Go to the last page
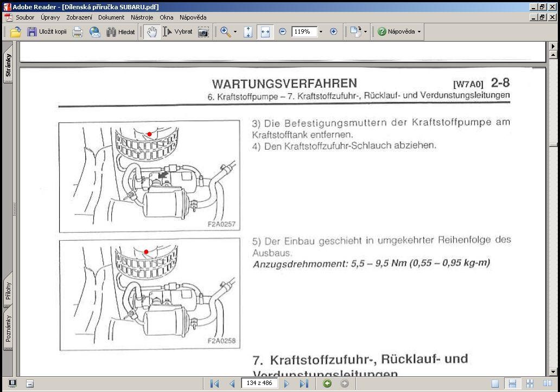The width and height of the screenshot is (560, 392). [x=304, y=383]
